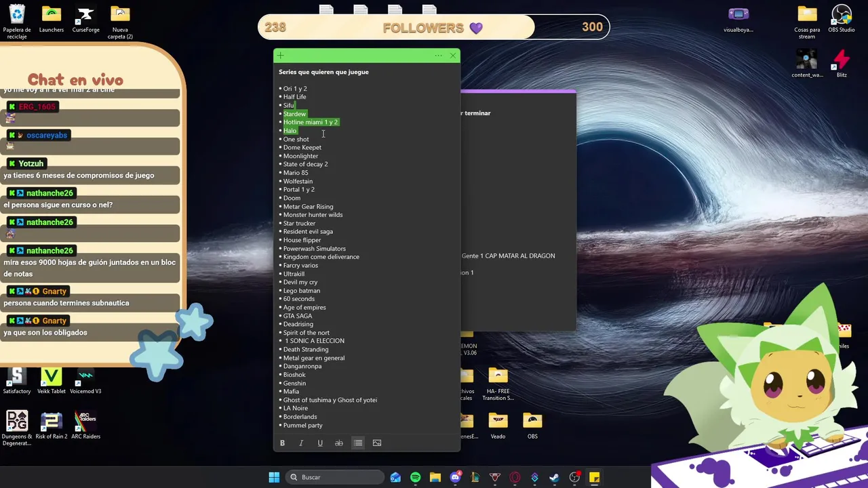The image size is (868, 488).
Task: Click 'Ghost of tushima y Ghost of yotei'
Action: (330, 400)
